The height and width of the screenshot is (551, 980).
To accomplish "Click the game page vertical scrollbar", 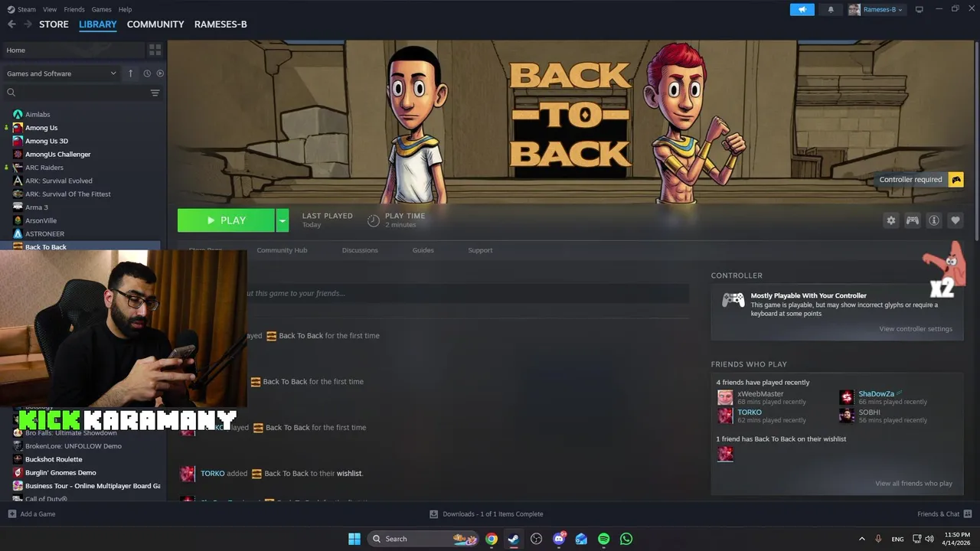I will [x=976, y=142].
